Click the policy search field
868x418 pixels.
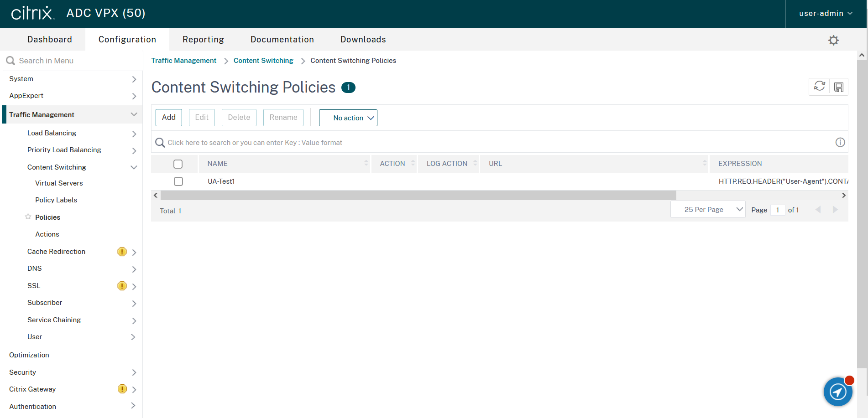pos(500,143)
